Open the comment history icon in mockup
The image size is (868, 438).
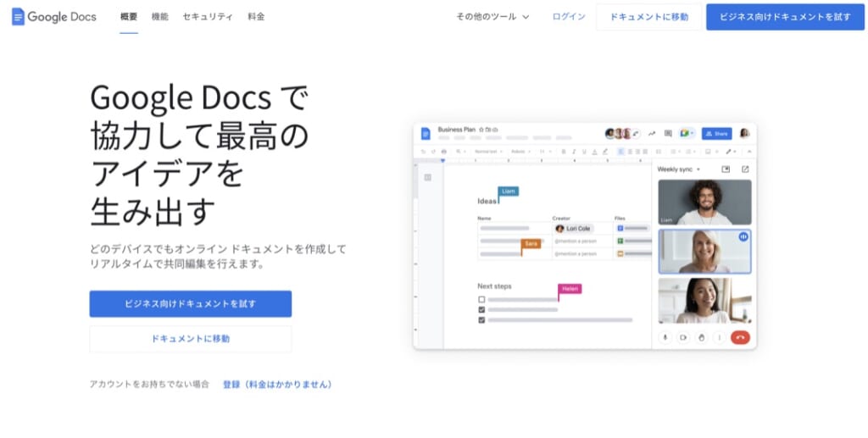(x=668, y=133)
